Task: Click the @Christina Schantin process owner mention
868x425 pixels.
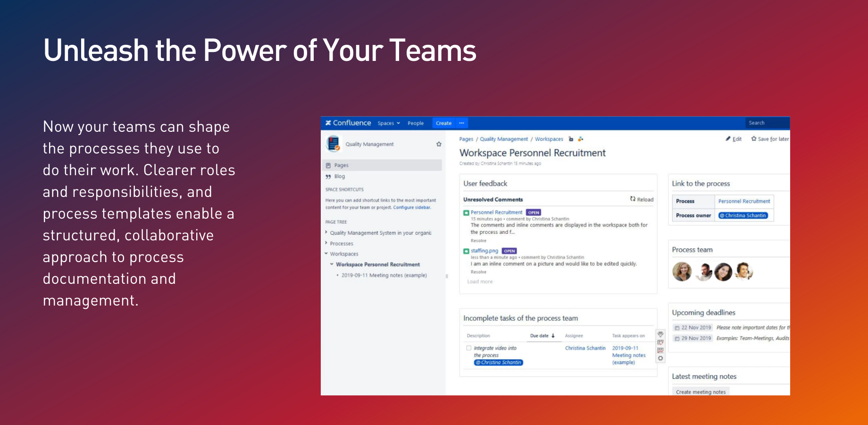Action: 743,215
